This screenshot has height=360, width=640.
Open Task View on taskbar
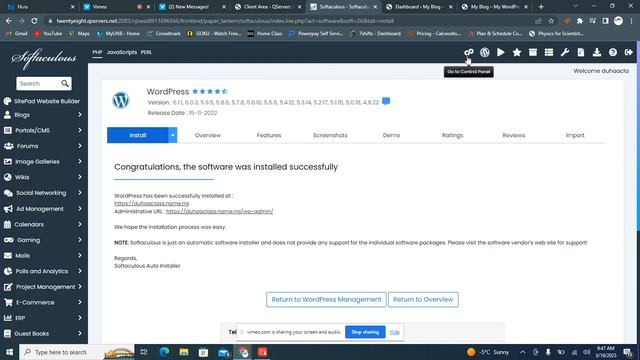click(144, 352)
